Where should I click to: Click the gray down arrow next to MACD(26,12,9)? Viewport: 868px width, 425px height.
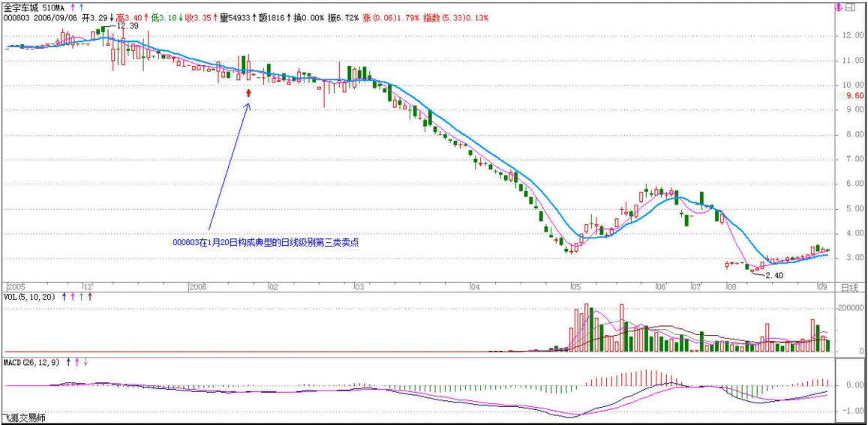pos(86,362)
